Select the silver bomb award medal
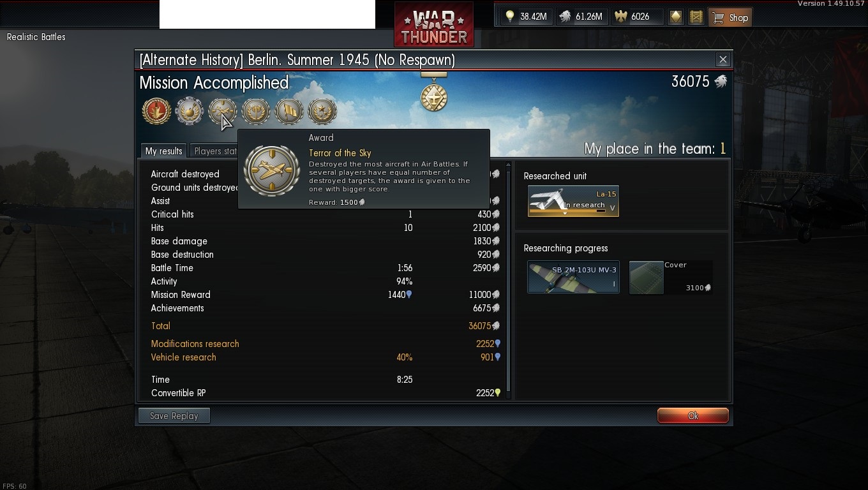This screenshot has width=868, height=490. (x=190, y=111)
